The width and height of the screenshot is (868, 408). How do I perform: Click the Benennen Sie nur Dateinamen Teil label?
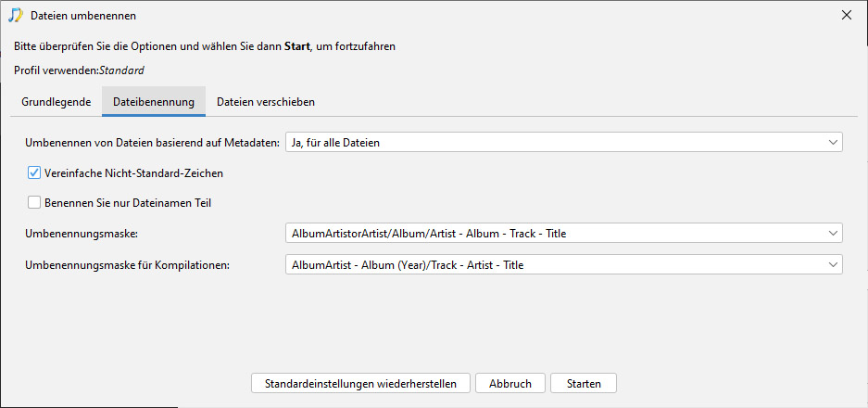pos(128,203)
